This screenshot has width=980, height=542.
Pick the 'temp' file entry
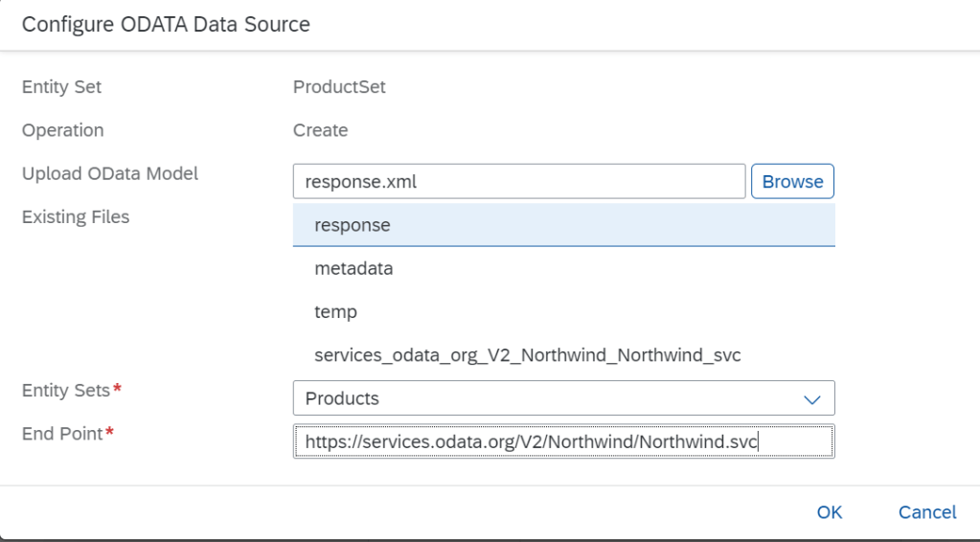563,312
